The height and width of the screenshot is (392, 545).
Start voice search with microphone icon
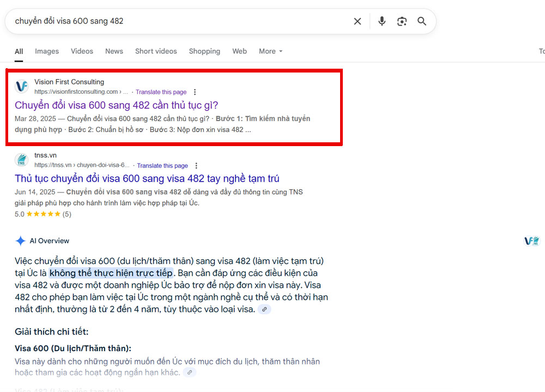click(381, 21)
